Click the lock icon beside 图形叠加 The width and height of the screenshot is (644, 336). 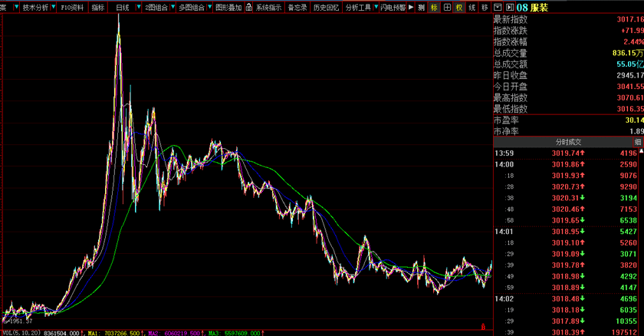pos(248,7)
